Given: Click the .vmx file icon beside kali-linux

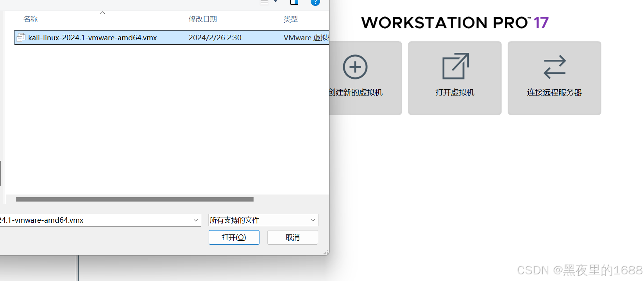Looking at the screenshot, I should 21,38.
